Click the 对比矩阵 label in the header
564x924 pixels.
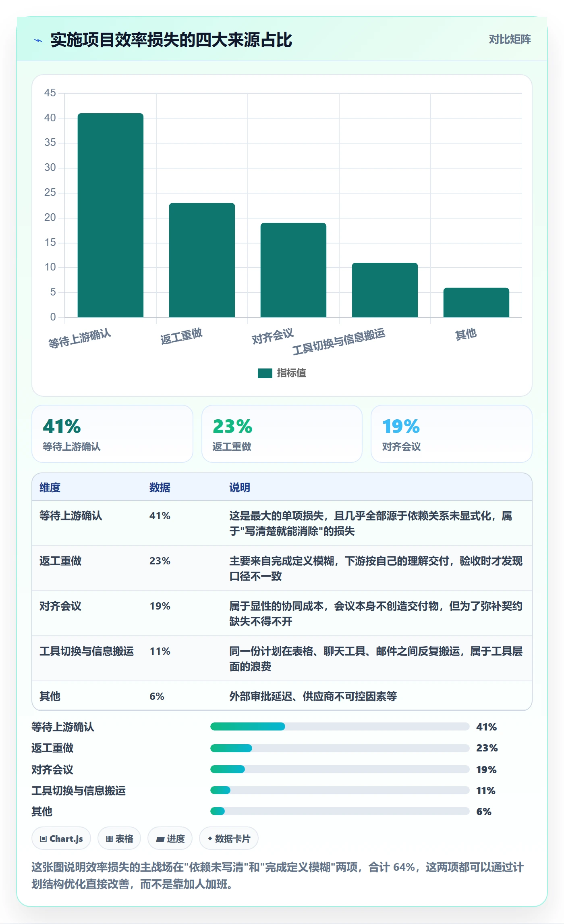pos(510,40)
